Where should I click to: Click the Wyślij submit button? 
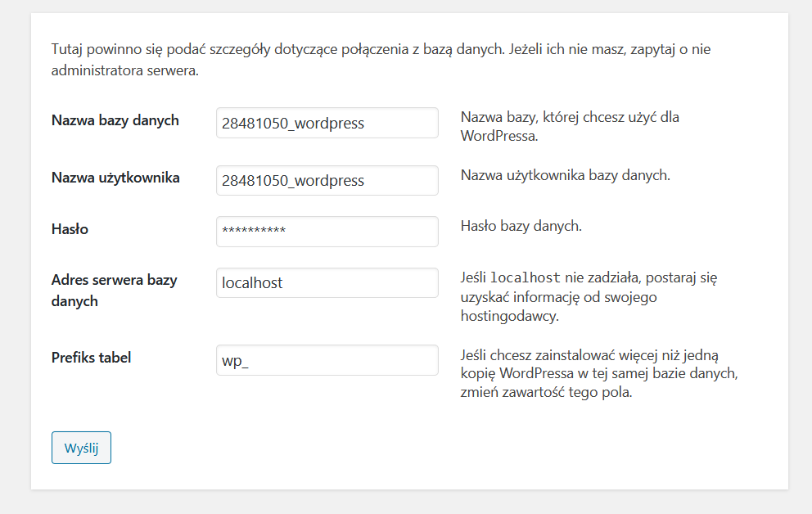(x=81, y=448)
